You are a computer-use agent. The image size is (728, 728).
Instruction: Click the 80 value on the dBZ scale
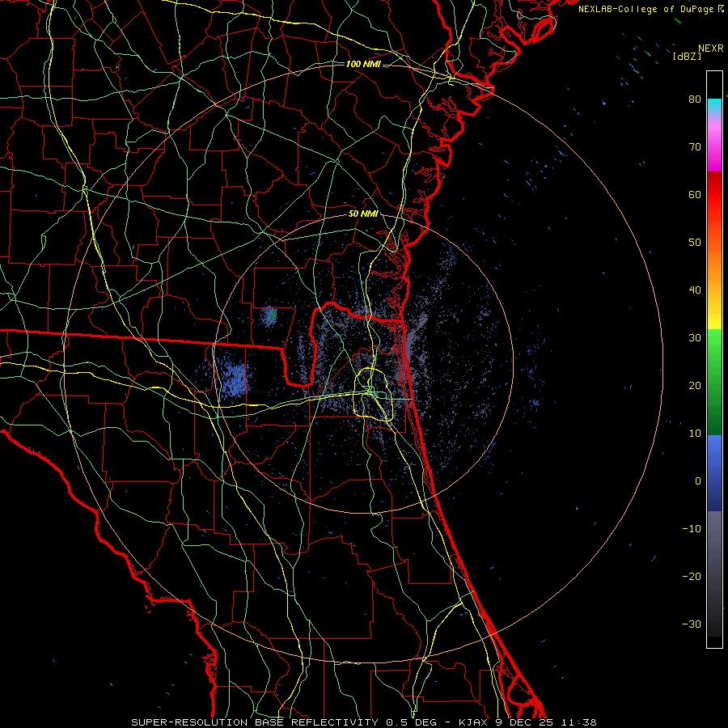[695, 99]
